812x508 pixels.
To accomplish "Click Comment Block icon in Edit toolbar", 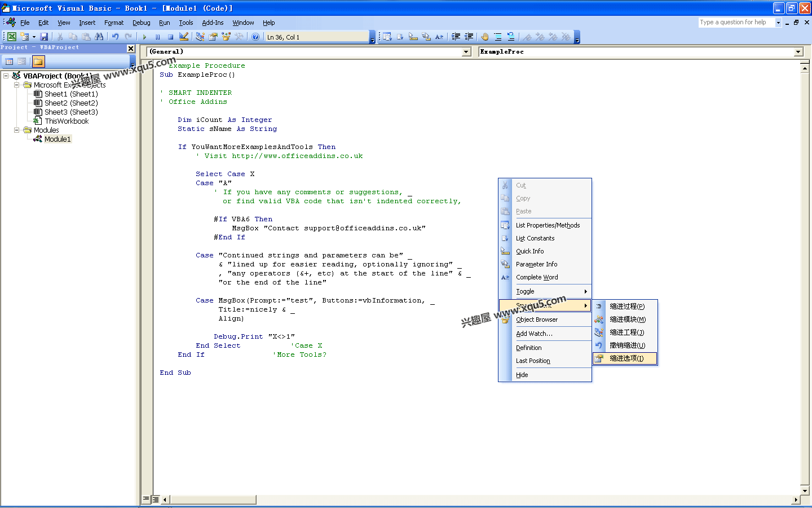I will click(x=498, y=37).
